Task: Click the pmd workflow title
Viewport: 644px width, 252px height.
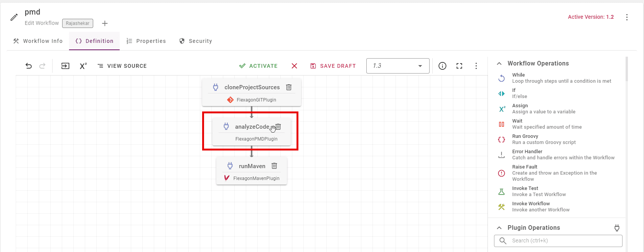Action: [32, 12]
